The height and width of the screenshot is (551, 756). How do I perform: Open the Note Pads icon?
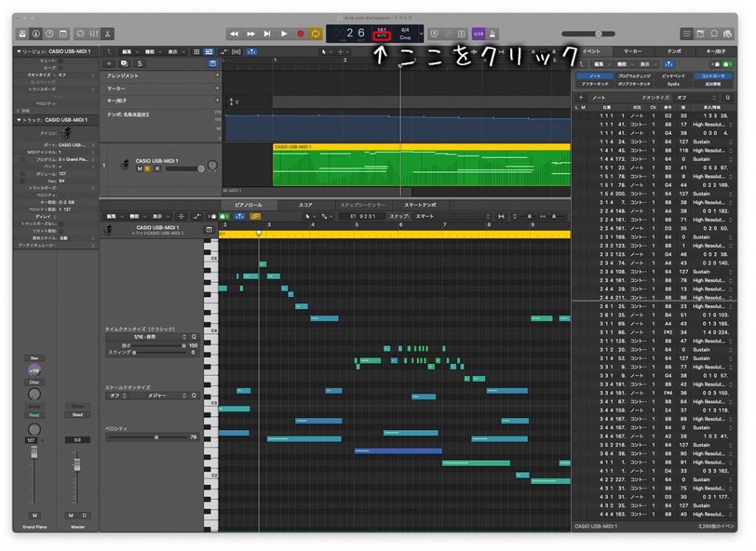[701, 34]
